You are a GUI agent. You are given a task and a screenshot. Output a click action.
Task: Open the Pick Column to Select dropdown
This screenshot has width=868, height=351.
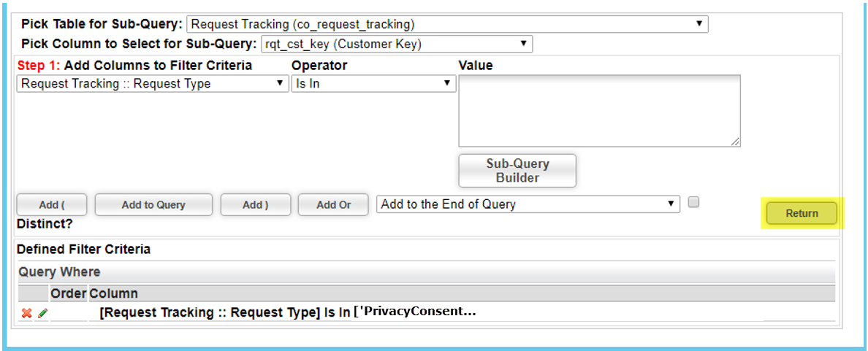click(396, 45)
